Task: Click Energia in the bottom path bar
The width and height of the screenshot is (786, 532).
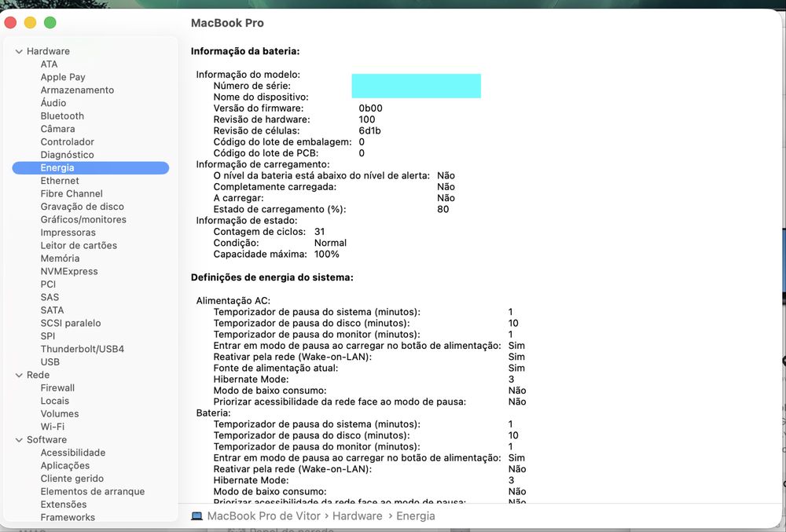Action: point(416,516)
